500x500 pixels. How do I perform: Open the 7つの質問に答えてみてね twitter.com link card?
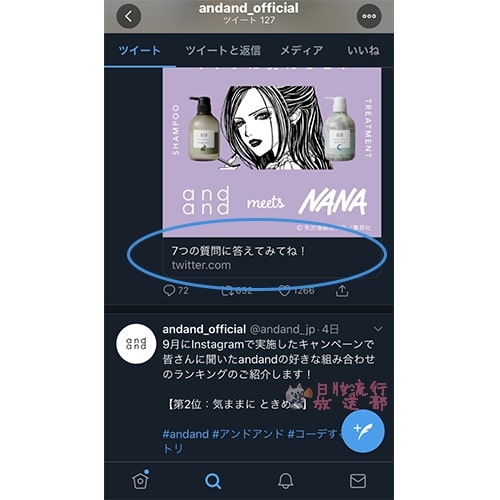click(272, 257)
